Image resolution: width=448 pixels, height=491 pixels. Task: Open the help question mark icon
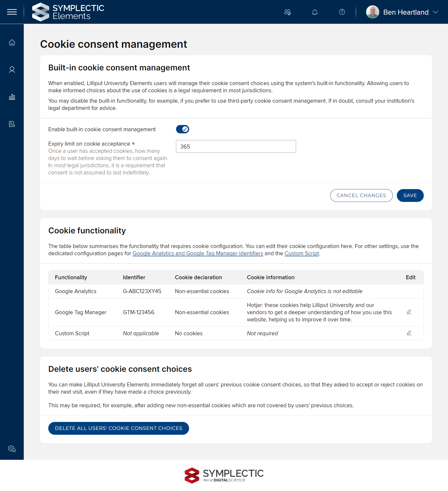(x=342, y=12)
